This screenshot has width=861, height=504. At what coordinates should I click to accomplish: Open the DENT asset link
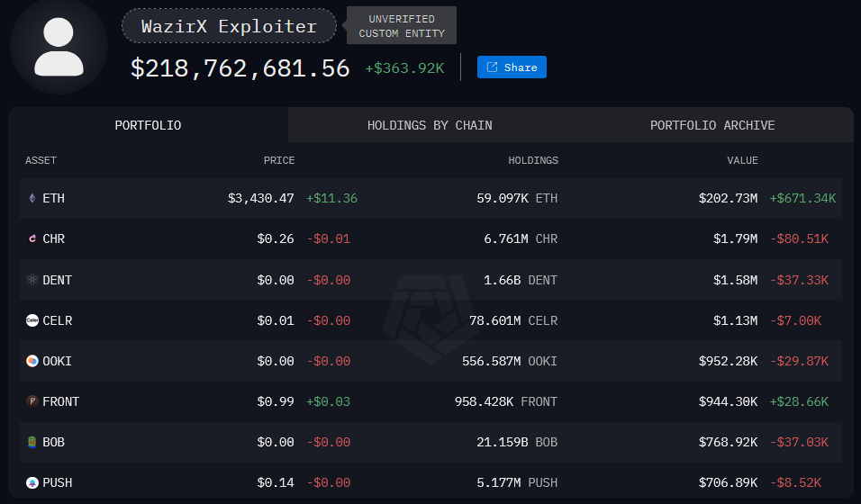[57, 280]
